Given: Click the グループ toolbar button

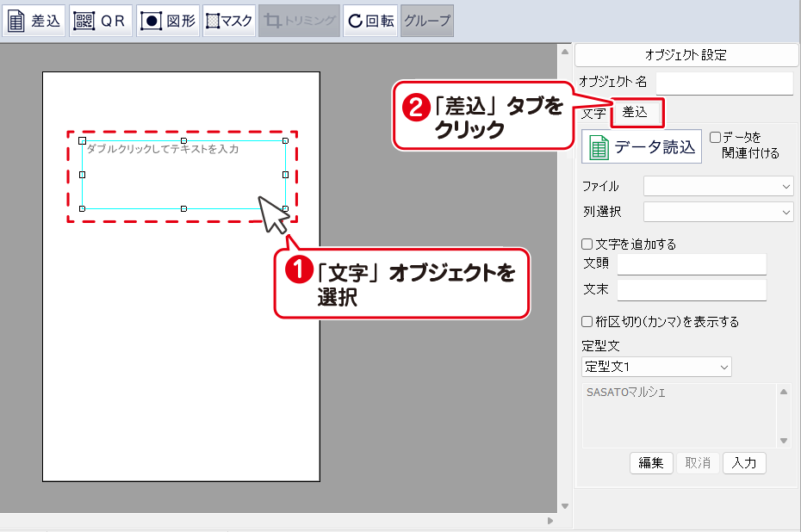Looking at the screenshot, I should click(x=427, y=22).
